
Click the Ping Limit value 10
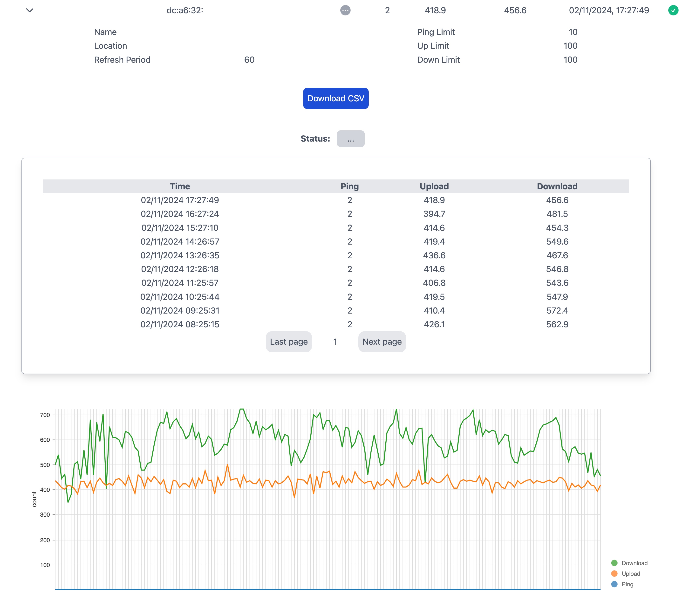(x=573, y=32)
